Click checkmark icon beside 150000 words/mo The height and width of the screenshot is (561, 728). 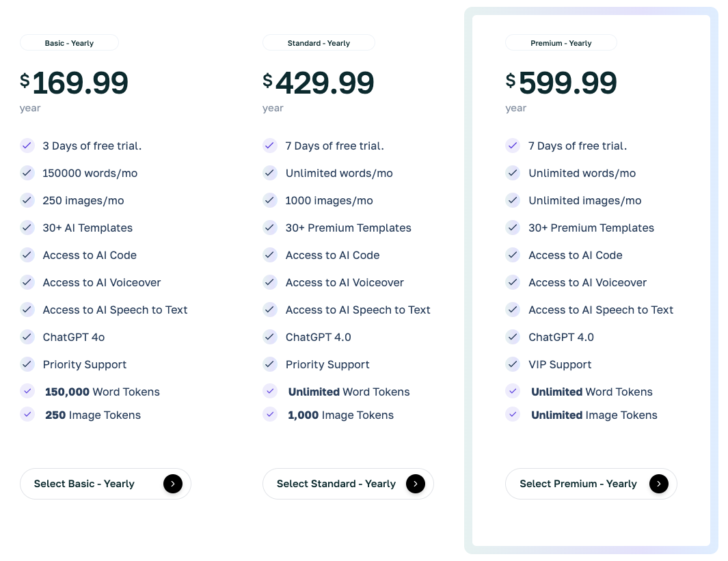pyautogui.click(x=27, y=173)
